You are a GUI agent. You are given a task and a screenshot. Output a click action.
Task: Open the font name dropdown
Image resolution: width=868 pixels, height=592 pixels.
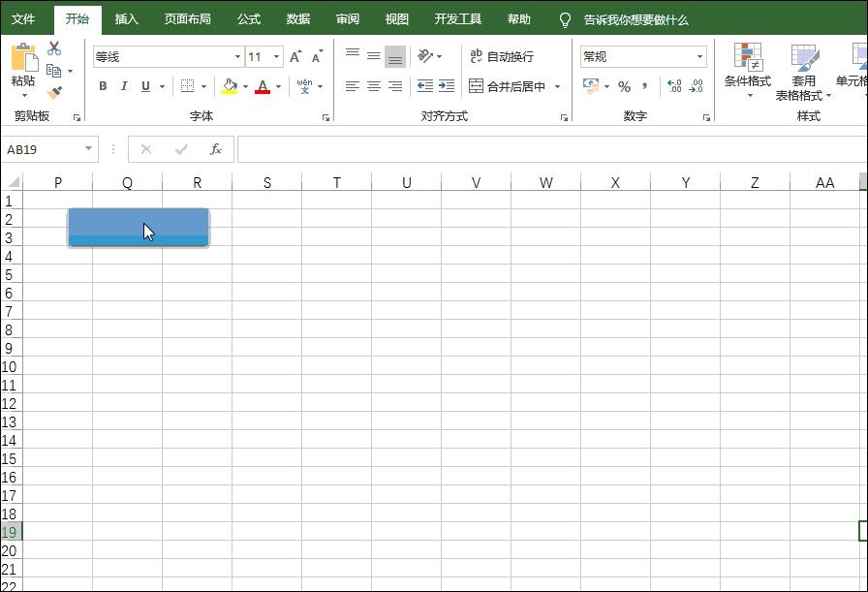pyautogui.click(x=236, y=56)
